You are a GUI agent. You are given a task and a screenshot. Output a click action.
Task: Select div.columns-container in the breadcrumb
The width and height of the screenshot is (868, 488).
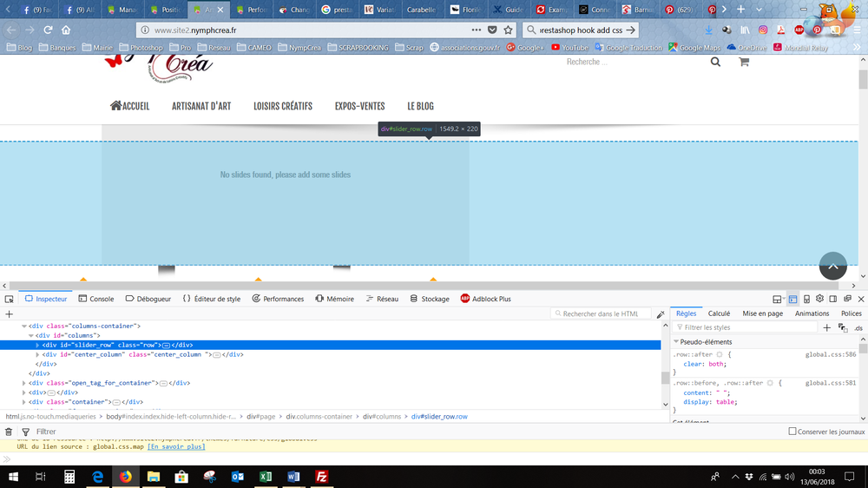click(319, 417)
